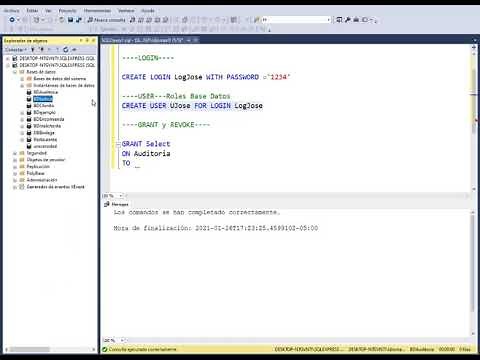The image size is (480, 360).
Task: Click the wrench properties icon in toolbar
Action: click(x=348, y=20)
